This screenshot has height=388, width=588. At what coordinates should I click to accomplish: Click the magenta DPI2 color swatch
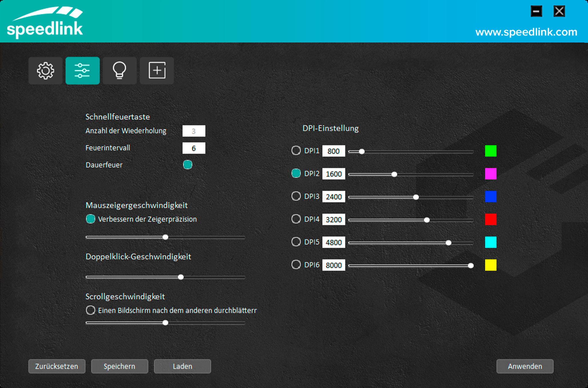pyautogui.click(x=491, y=174)
